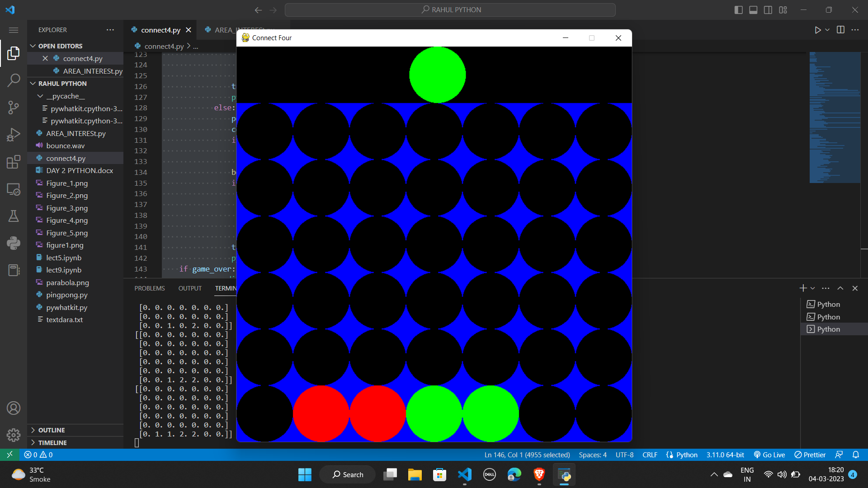The image size is (868, 488).
Task: Click the Prettier status bar item
Action: point(809,455)
